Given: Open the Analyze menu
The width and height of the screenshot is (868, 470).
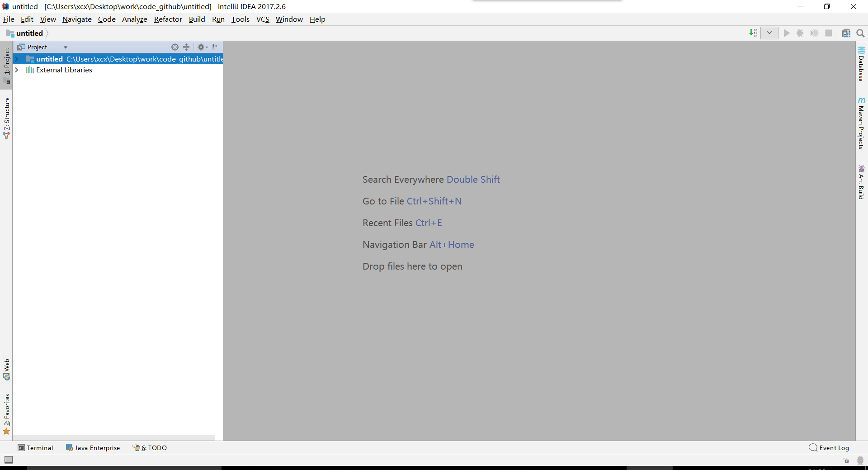Looking at the screenshot, I should coord(135,19).
